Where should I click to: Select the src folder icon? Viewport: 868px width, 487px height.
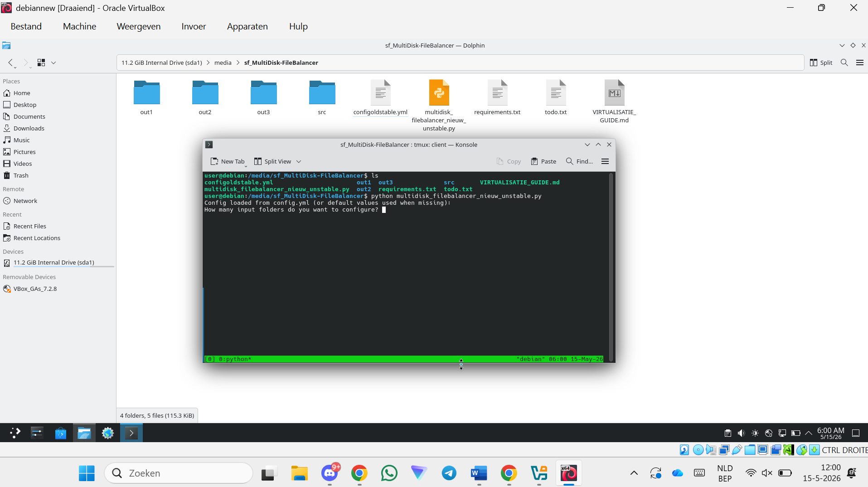point(322,93)
